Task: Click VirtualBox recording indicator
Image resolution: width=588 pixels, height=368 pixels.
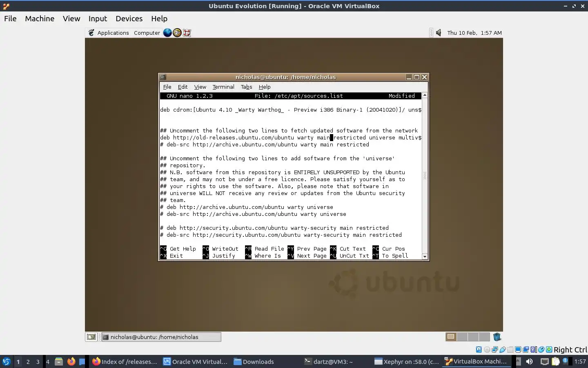Action: (x=526, y=350)
